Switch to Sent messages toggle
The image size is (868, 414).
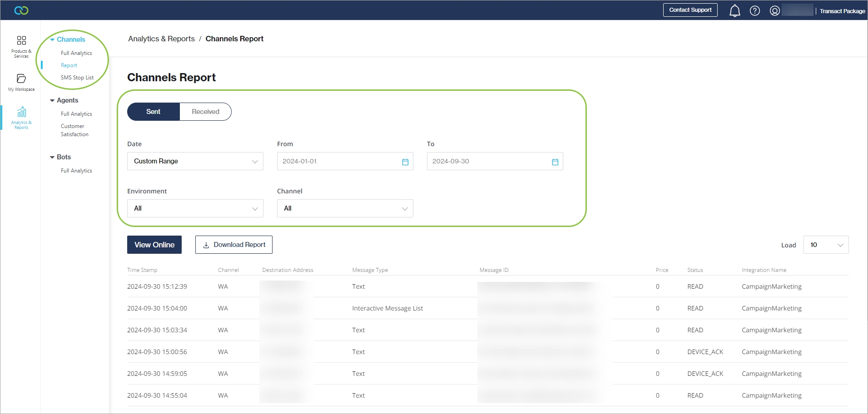pos(154,112)
